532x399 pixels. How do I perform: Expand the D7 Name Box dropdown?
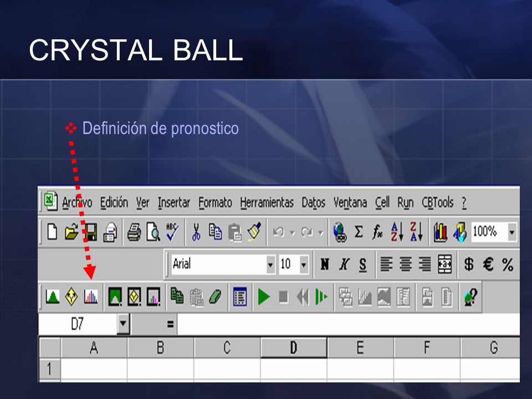[123, 323]
